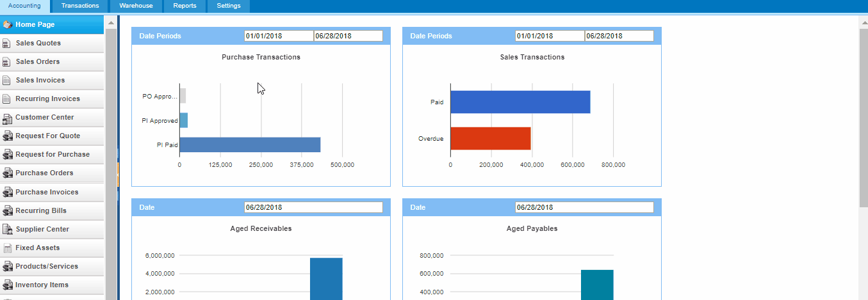Click the Request For Quote icon
The image size is (868, 300).
pos(8,136)
